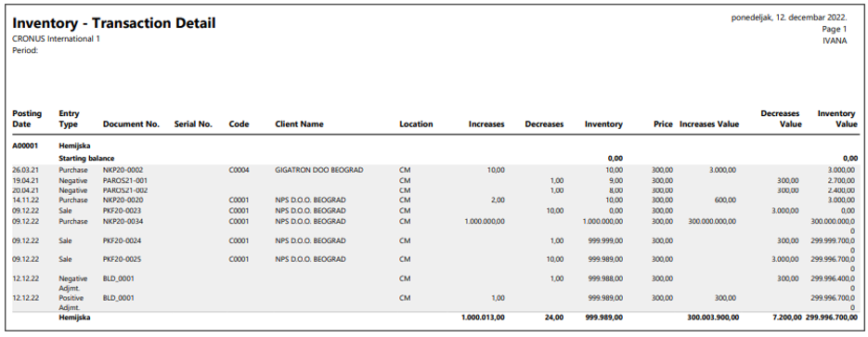The width and height of the screenshot is (868, 337).
Task: Click the total increases 1.000.013,00
Action: (484, 318)
